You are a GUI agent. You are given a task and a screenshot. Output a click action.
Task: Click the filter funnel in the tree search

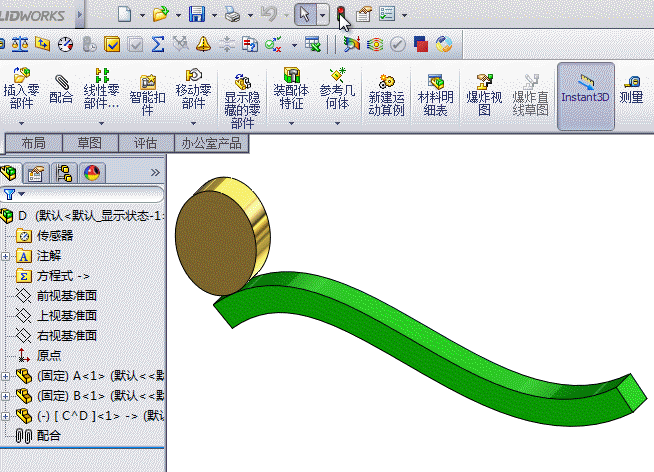9,194
